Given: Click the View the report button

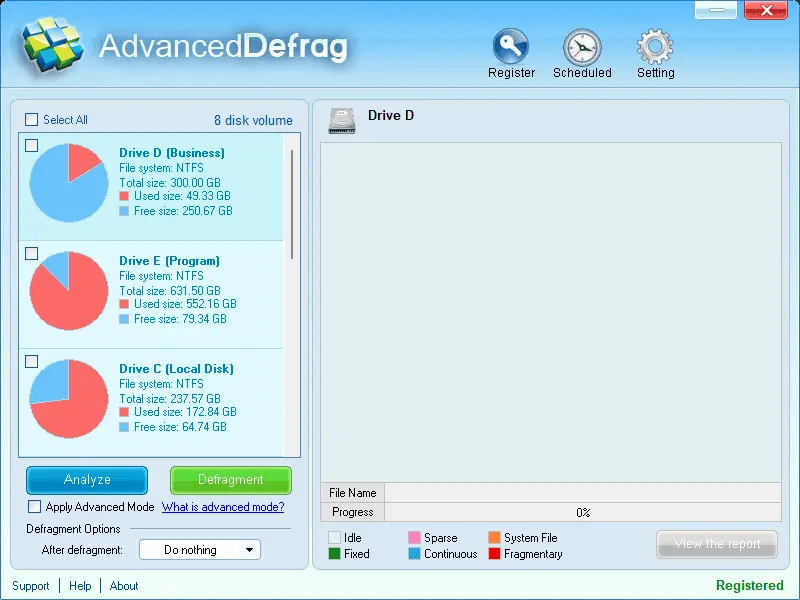Looking at the screenshot, I should click(717, 544).
